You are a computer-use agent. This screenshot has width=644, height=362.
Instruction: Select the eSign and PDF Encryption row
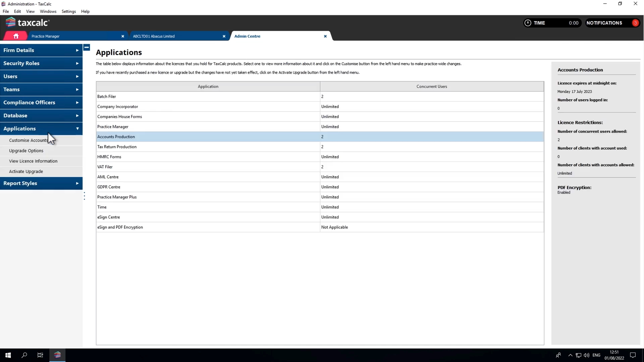point(320,227)
